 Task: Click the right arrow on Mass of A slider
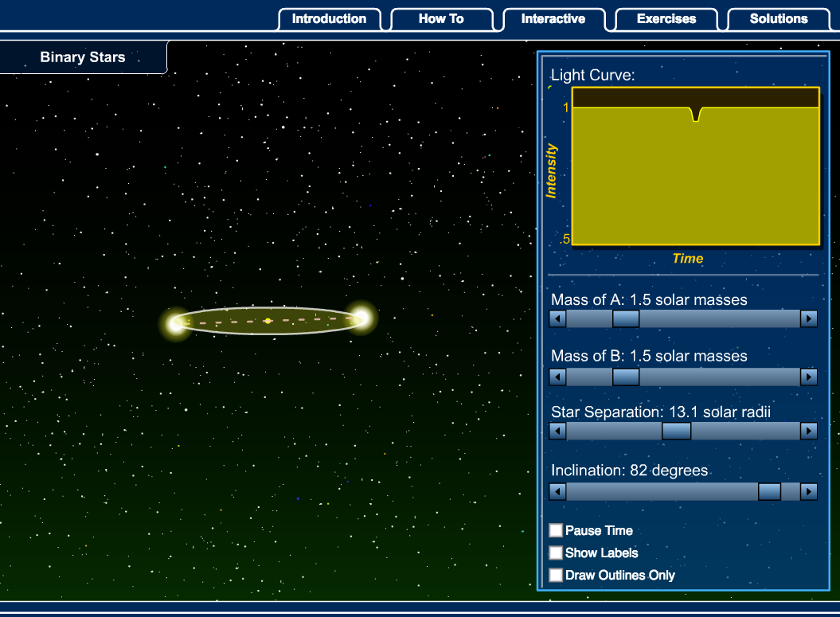point(809,318)
